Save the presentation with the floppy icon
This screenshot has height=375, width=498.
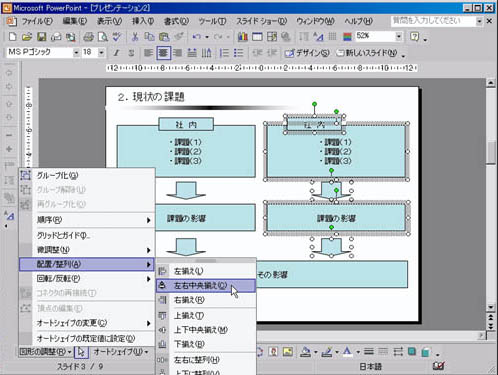pos(42,36)
